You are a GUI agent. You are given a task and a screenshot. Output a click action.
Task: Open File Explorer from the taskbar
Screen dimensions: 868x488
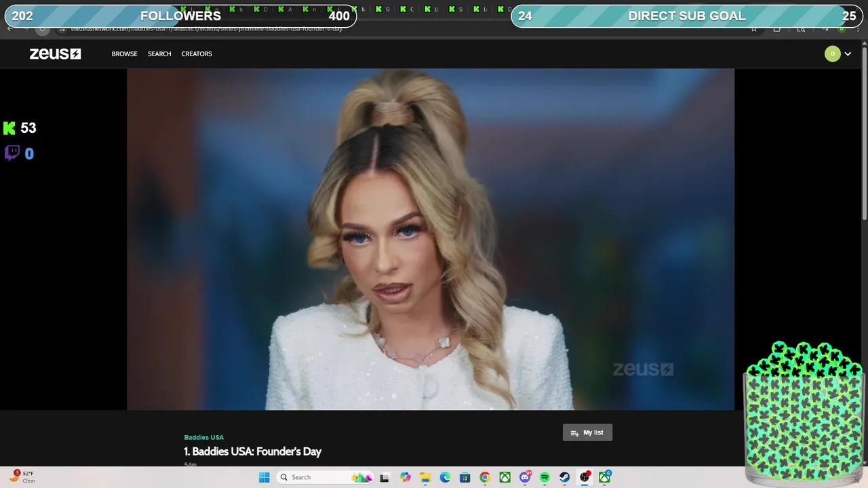click(425, 477)
